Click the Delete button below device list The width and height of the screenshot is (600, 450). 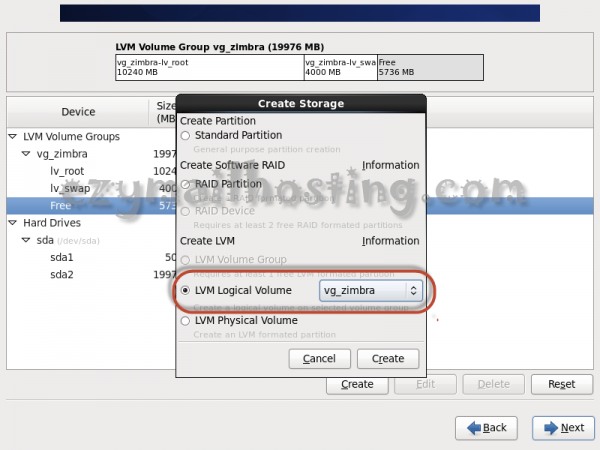click(494, 384)
